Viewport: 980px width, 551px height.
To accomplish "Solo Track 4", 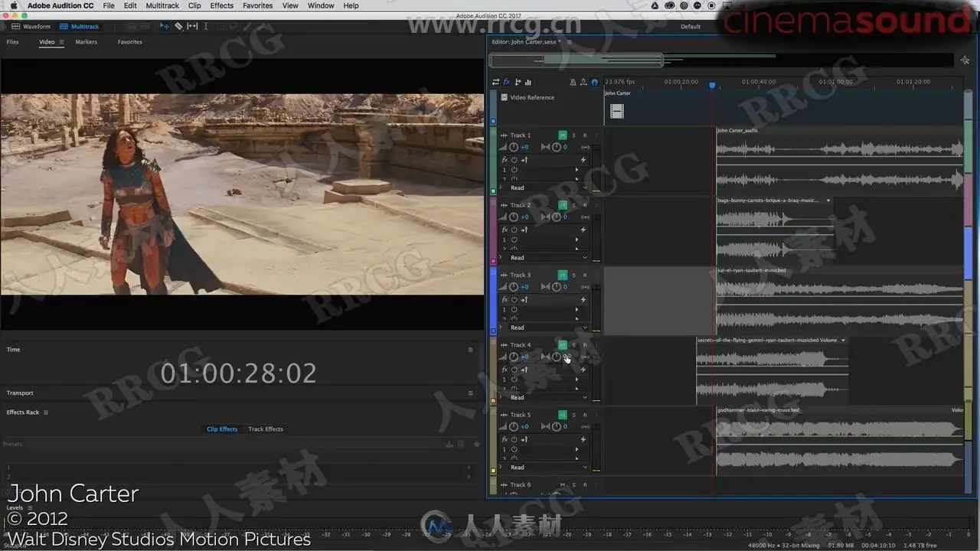I will [573, 345].
